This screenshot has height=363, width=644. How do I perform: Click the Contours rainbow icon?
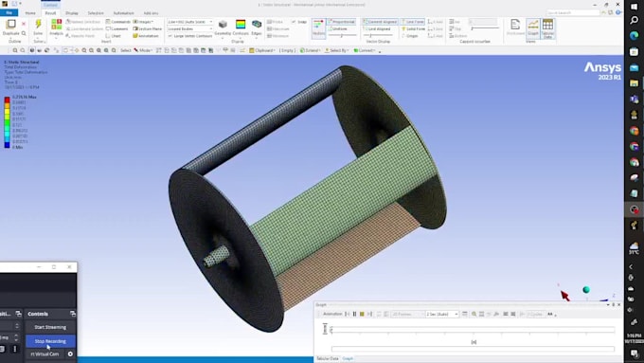click(241, 25)
